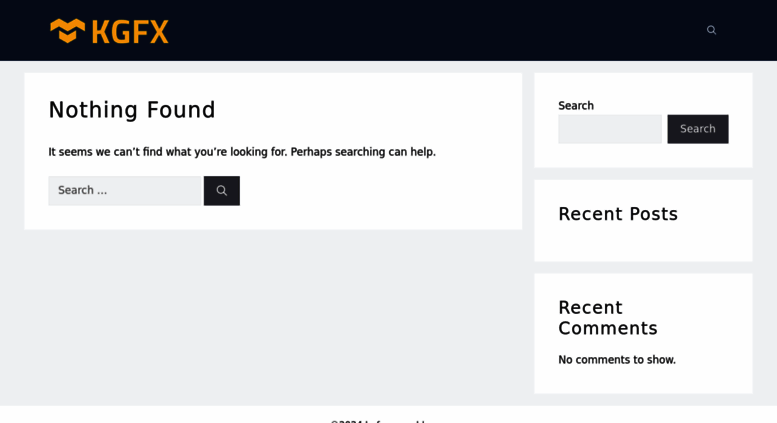Click the "Nothing Found" page heading
The height and width of the screenshot is (423, 777).
132,110
